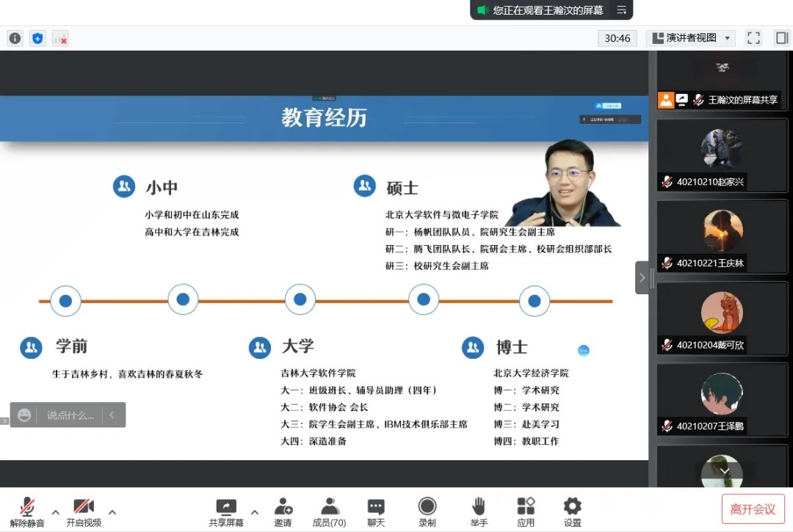Image resolution: width=793 pixels, height=532 pixels.
Task: Open the 聊天 chat panel
Action: (x=376, y=511)
